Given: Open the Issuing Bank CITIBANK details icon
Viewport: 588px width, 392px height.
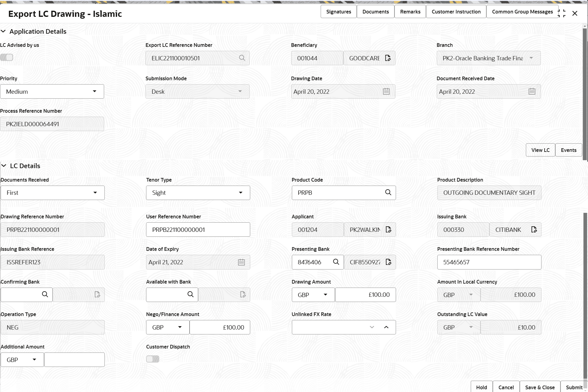Looking at the screenshot, I should click(534, 230).
